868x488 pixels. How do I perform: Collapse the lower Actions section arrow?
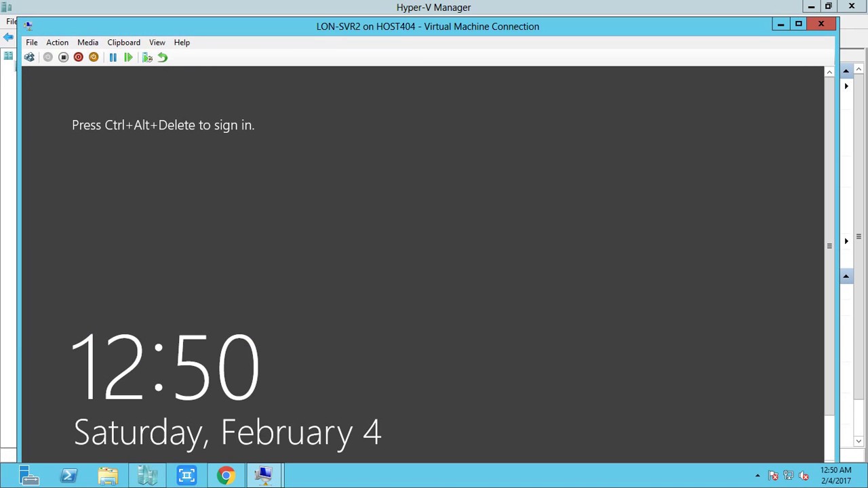pyautogui.click(x=846, y=276)
